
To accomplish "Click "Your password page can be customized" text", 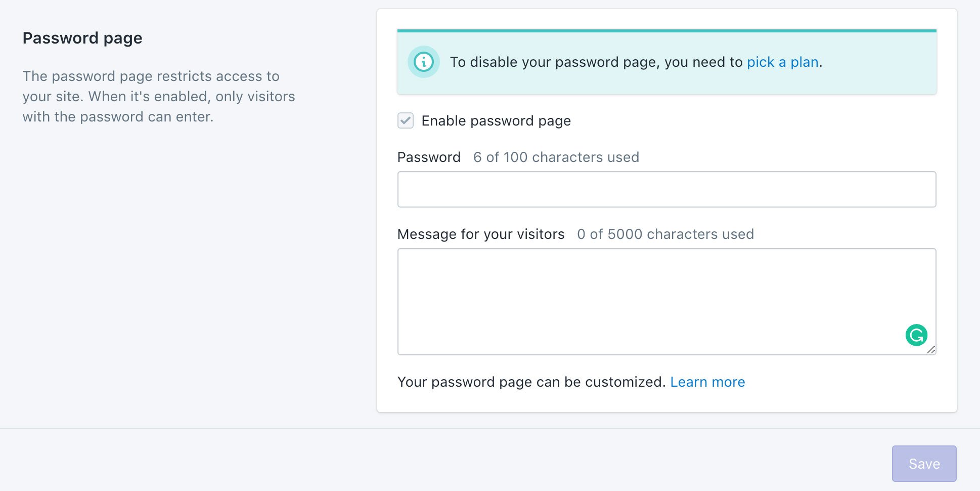I will 531,382.
